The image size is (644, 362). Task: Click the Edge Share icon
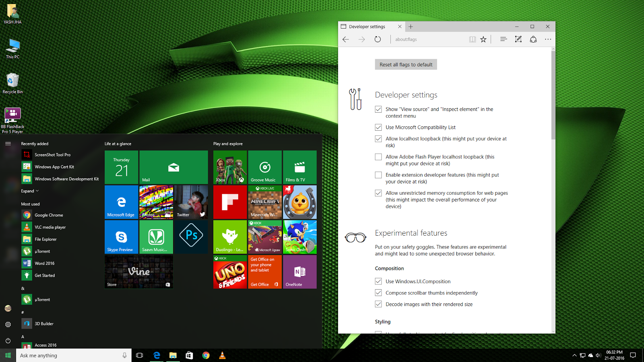(x=533, y=39)
